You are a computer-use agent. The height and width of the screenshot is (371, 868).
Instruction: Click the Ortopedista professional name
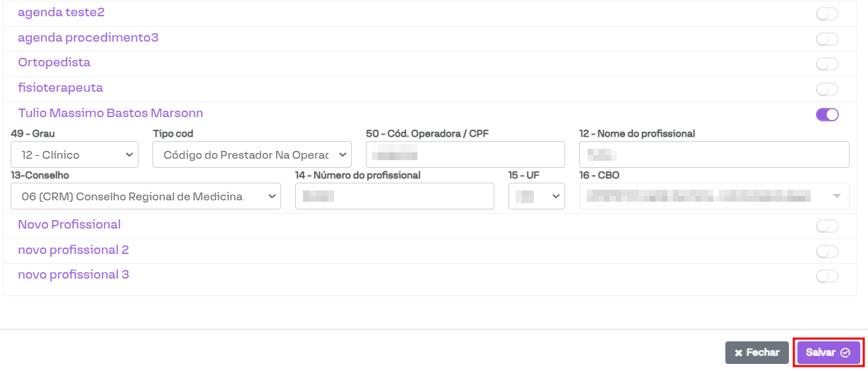tap(54, 62)
